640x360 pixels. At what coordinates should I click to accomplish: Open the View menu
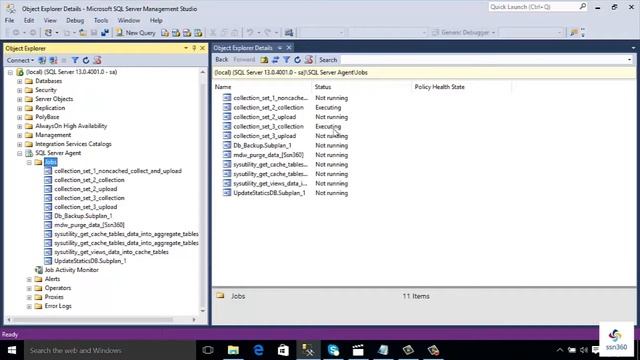point(50,20)
